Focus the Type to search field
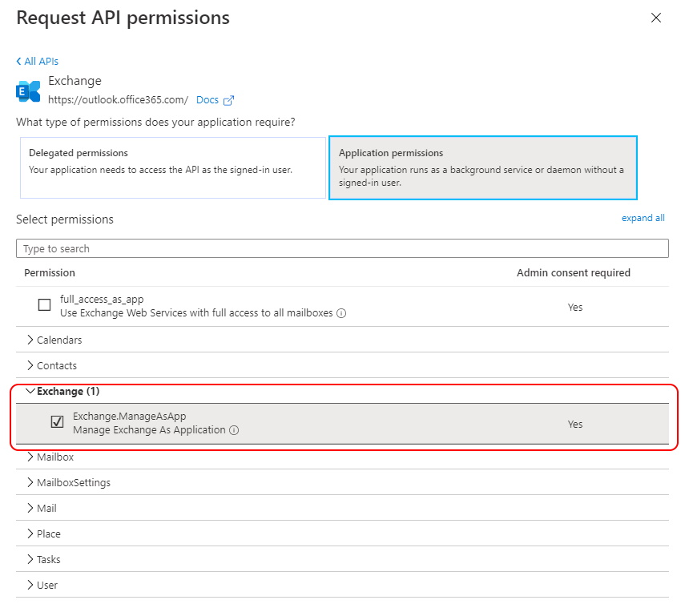This screenshot has width=685, height=616. (342, 248)
